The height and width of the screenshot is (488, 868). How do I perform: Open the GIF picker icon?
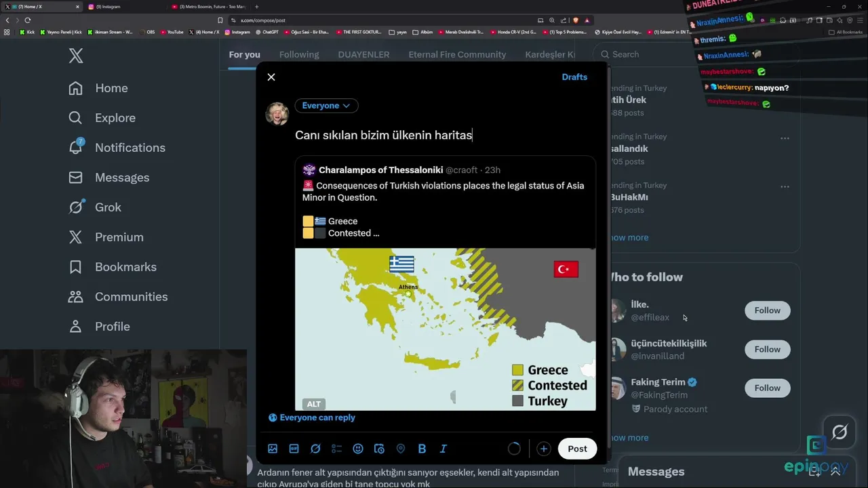(294, 449)
